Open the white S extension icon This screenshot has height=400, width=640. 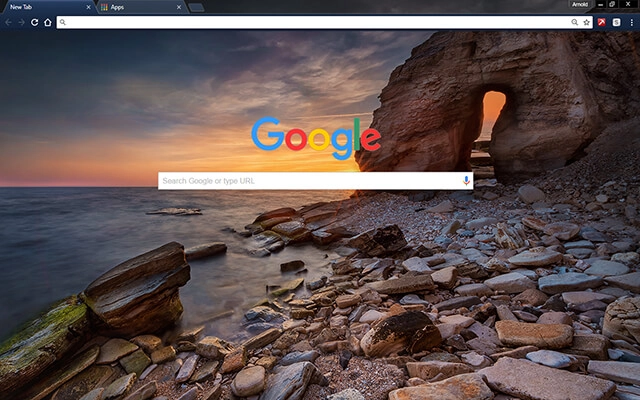(616, 22)
